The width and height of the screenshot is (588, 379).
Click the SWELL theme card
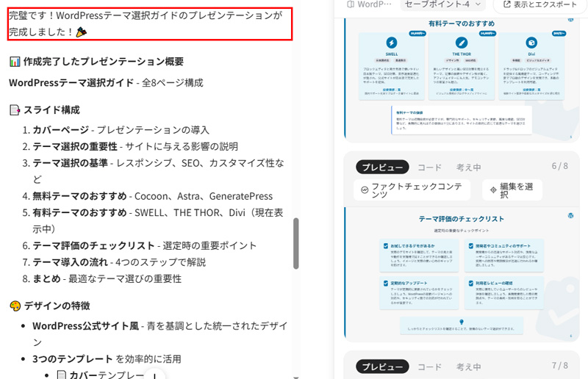[392, 66]
